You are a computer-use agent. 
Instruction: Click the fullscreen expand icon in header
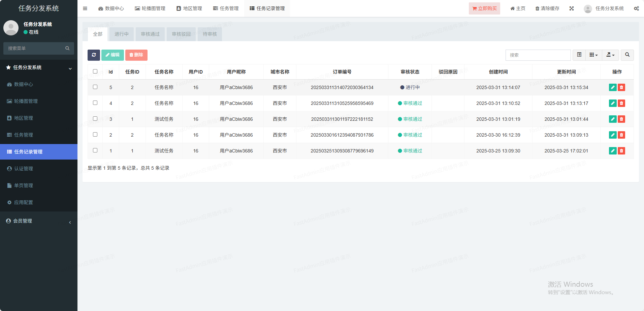click(x=572, y=8)
